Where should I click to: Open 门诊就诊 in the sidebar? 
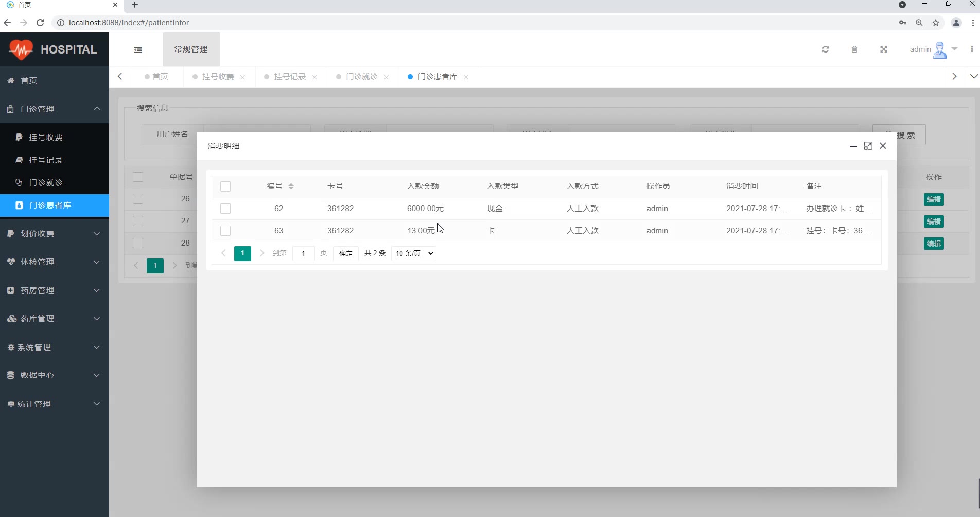[55, 183]
